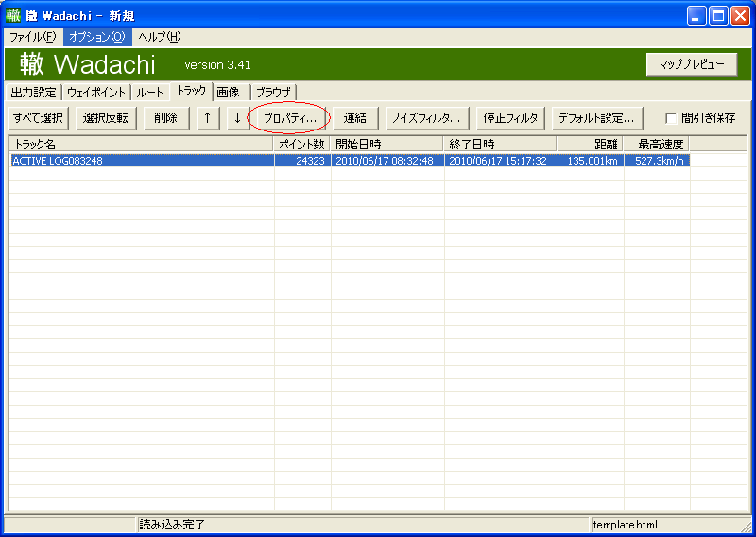Click the 選択反転 button
Image resolution: width=756 pixels, height=537 pixels.
tap(106, 118)
